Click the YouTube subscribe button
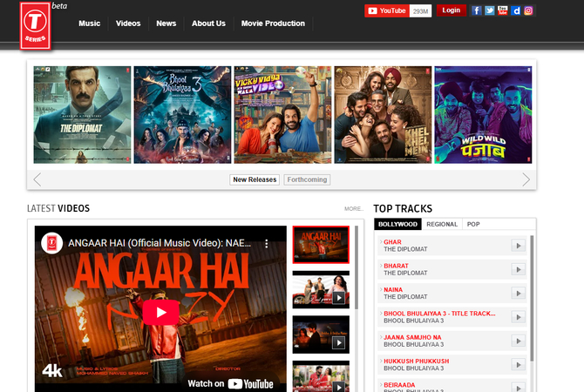The width and height of the screenshot is (584, 392). click(387, 10)
